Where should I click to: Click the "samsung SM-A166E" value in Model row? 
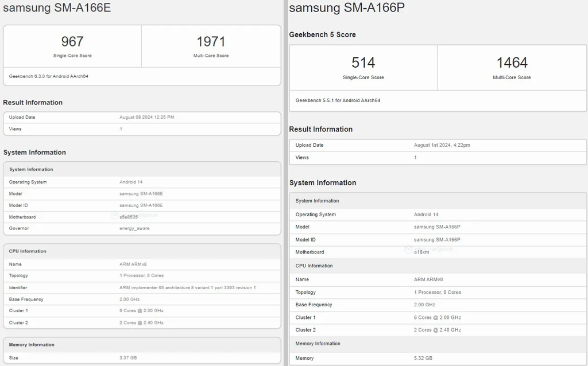click(141, 194)
